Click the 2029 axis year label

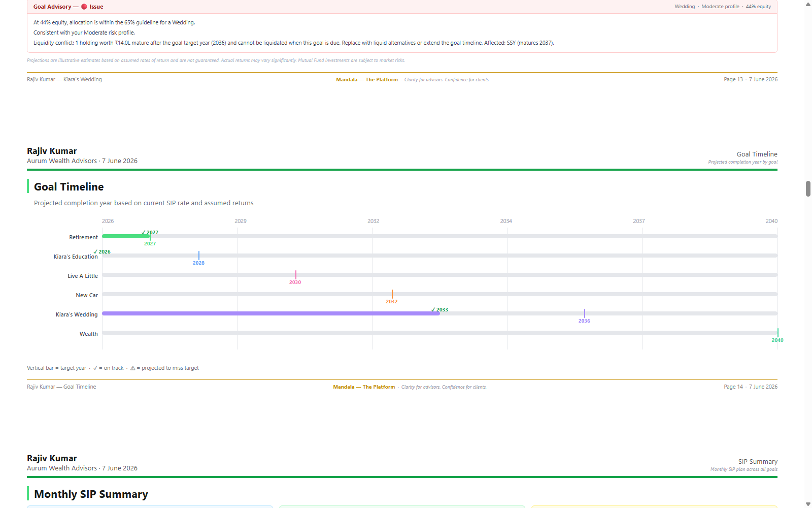(241, 221)
